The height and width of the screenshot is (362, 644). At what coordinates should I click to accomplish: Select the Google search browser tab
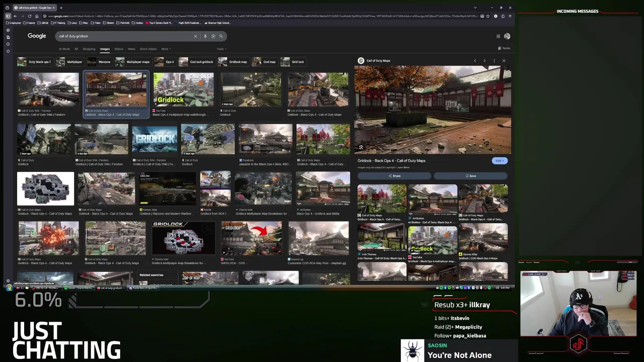point(34,8)
